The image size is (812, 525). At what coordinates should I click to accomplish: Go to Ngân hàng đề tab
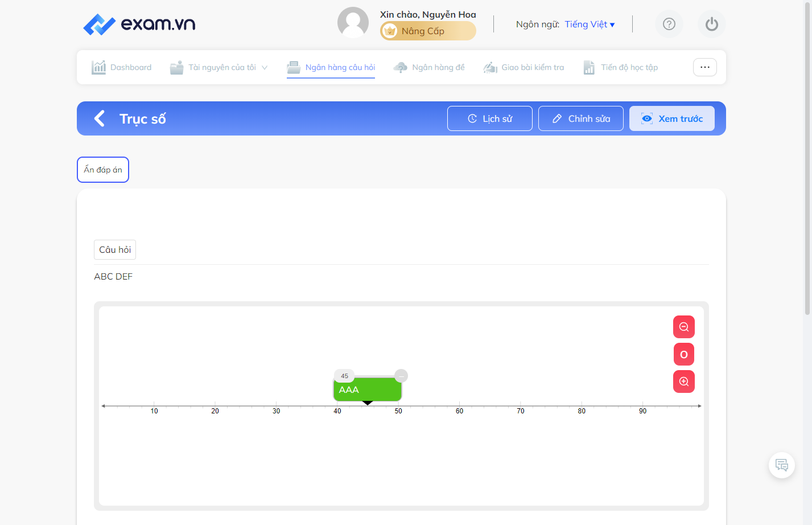point(429,67)
